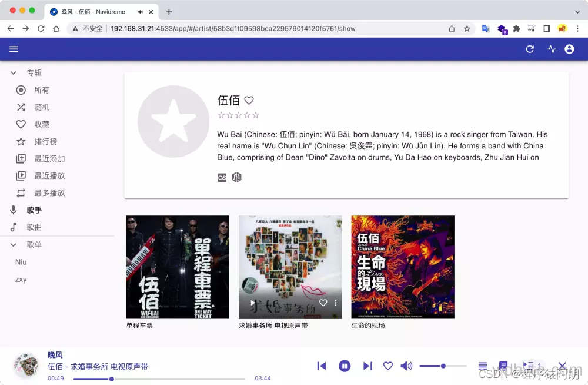This screenshot has width=588, height=385.
Task: Click the 生命的现场 album title
Action: [x=368, y=326]
